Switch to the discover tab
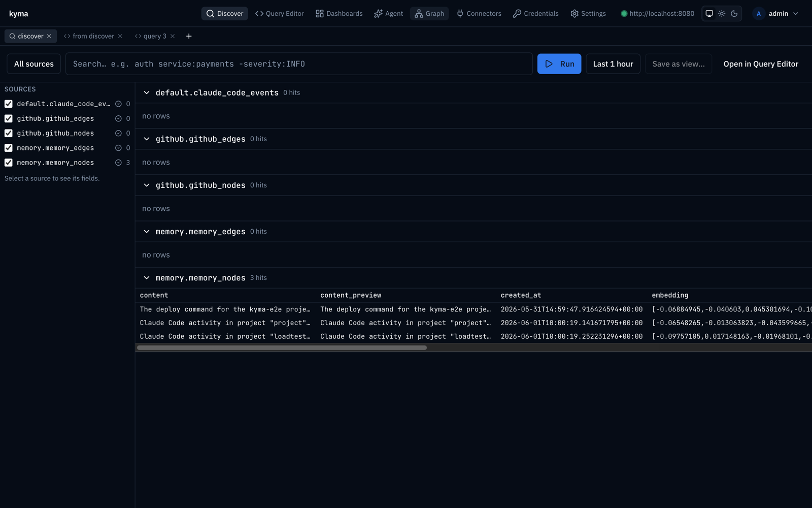 pyautogui.click(x=30, y=36)
